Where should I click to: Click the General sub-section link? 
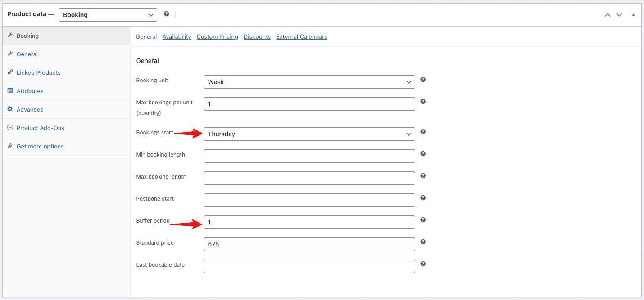146,37
